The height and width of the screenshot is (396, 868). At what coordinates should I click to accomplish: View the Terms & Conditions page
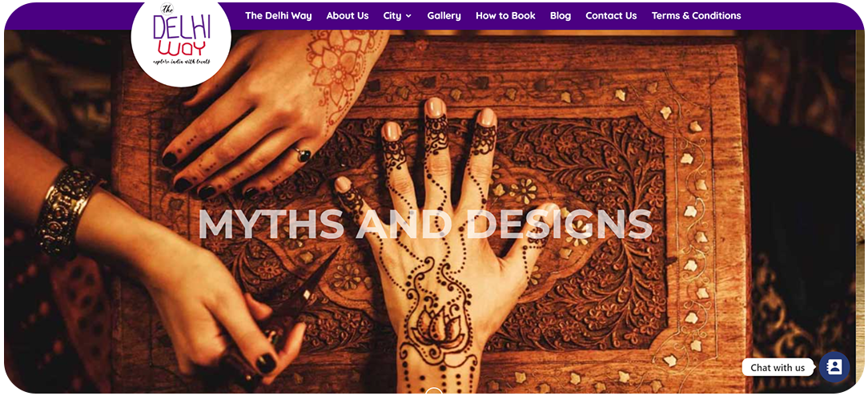pyautogui.click(x=696, y=15)
